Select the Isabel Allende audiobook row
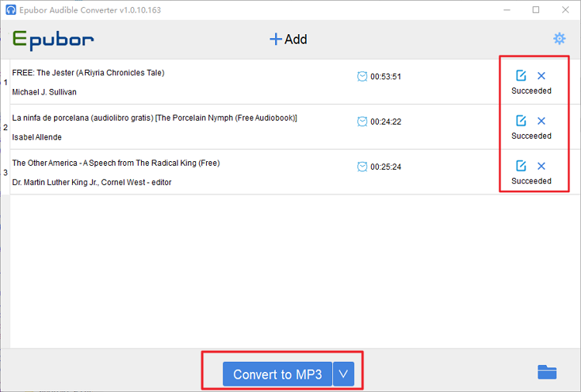581x392 pixels. coord(254,127)
